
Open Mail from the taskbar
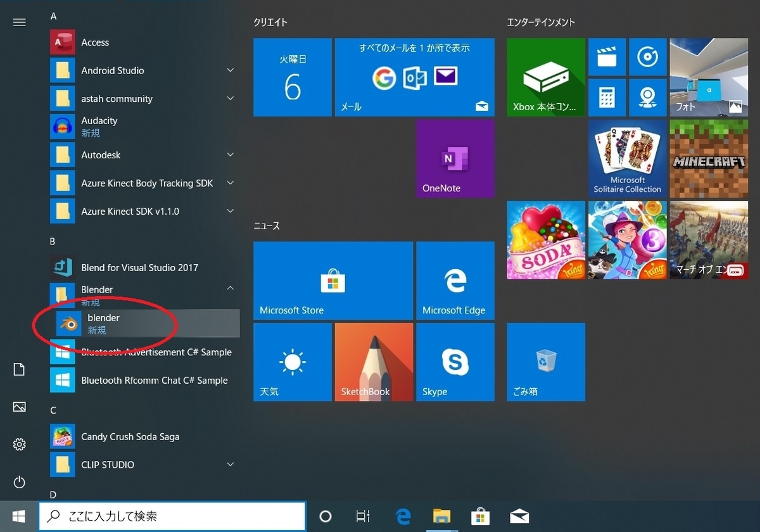pyautogui.click(x=519, y=516)
